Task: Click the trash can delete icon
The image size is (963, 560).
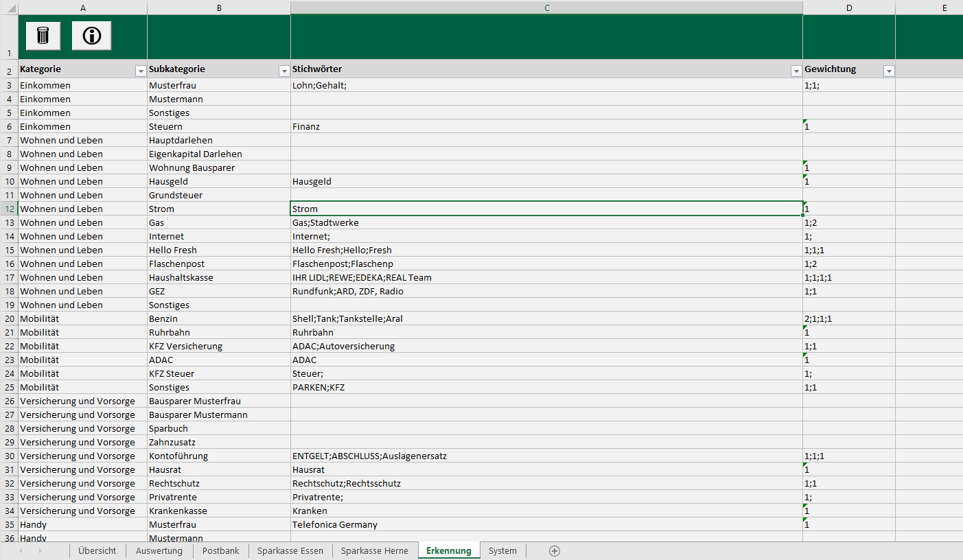Action: coord(43,36)
